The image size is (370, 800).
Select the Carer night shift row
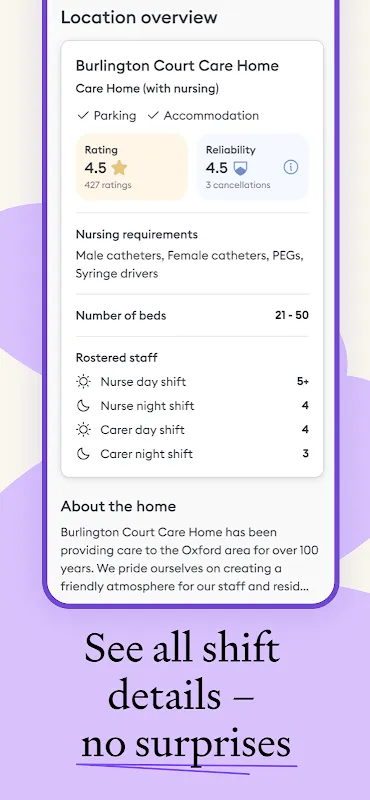[192, 454]
